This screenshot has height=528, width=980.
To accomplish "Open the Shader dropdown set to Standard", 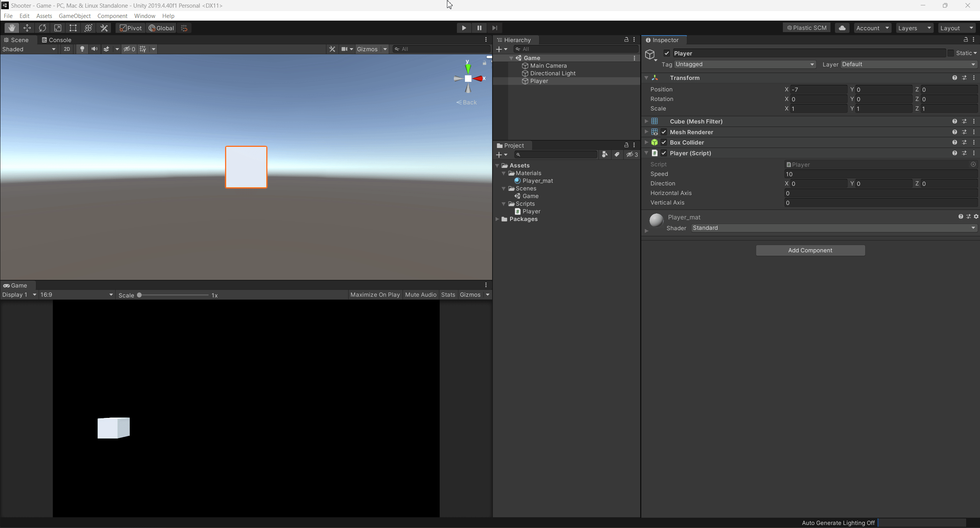I will click(833, 227).
